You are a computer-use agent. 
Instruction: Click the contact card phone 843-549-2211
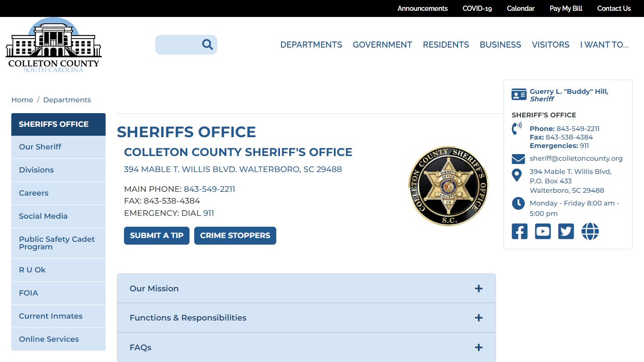tap(578, 129)
